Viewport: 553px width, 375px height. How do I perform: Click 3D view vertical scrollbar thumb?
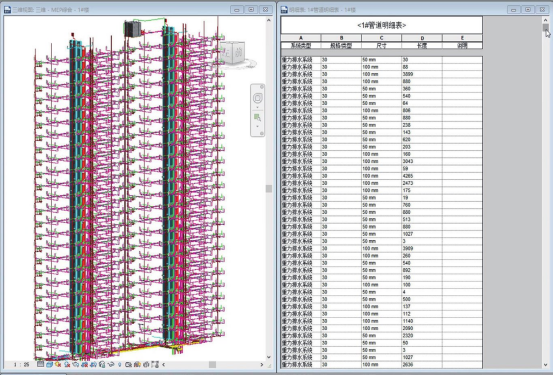click(x=269, y=189)
